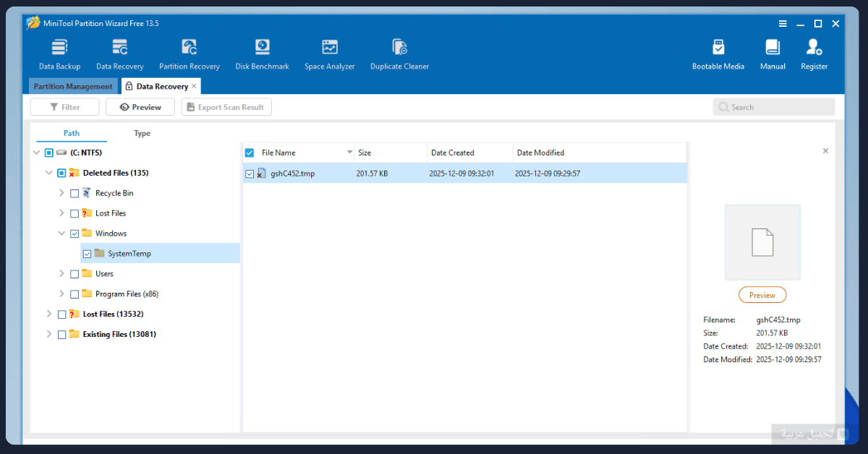Check the Program Files (x86) checkbox
The width and height of the screenshot is (868, 454).
click(75, 294)
